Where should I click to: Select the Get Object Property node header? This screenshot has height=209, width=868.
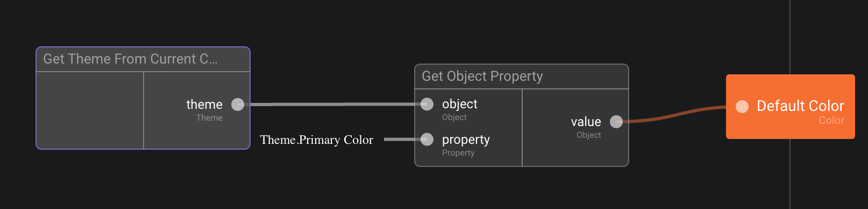(x=522, y=76)
